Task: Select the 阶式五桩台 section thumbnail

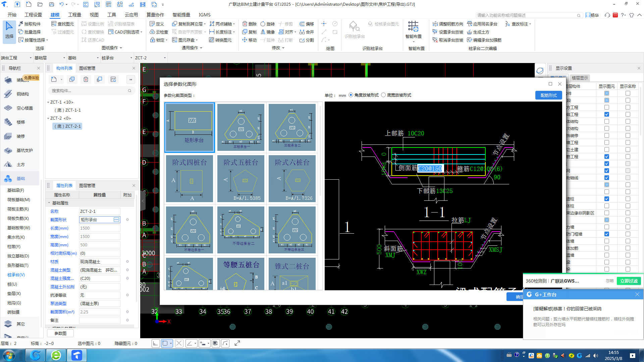Action: pyautogui.click(x=241, y=179)
